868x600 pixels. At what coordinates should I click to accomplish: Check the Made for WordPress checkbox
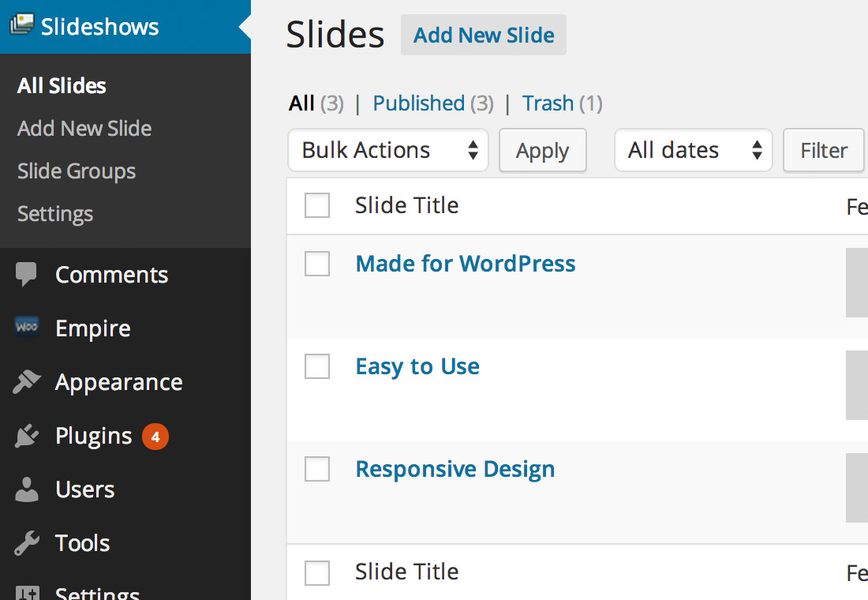coord(316,264)
